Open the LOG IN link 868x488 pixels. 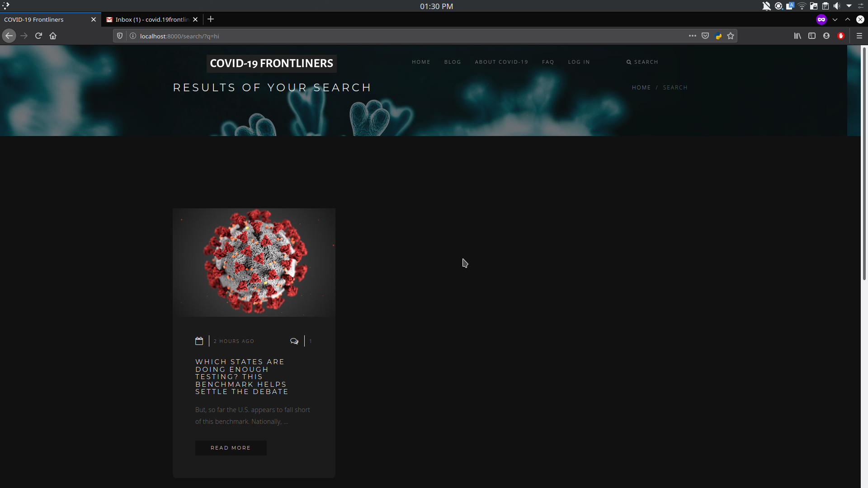click(x=579, y=62)
